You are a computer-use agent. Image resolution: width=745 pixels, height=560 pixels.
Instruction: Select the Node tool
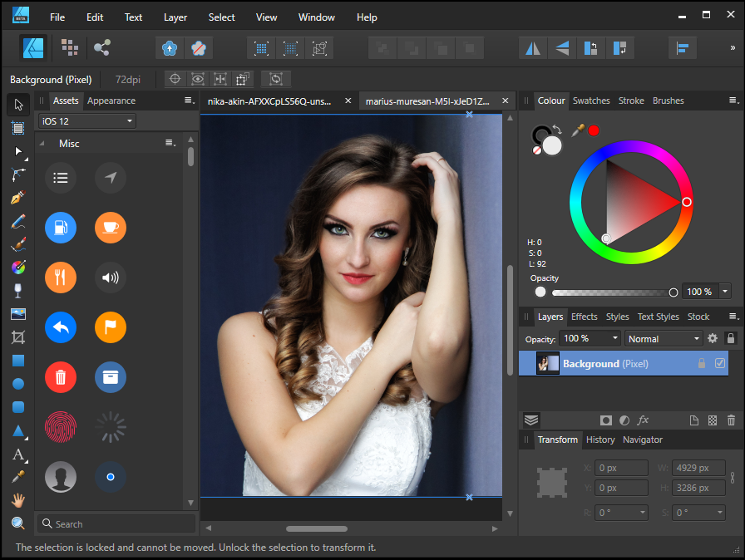18,151
